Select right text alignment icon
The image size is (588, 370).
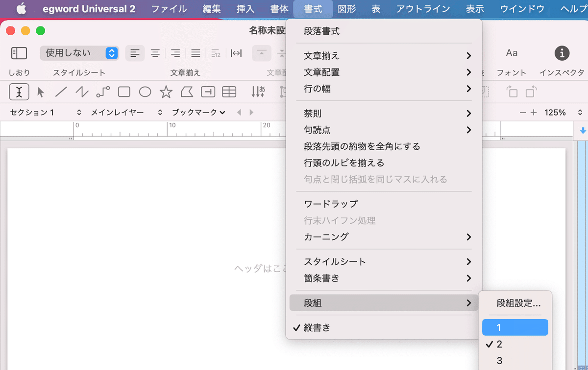tap(175, 53)
